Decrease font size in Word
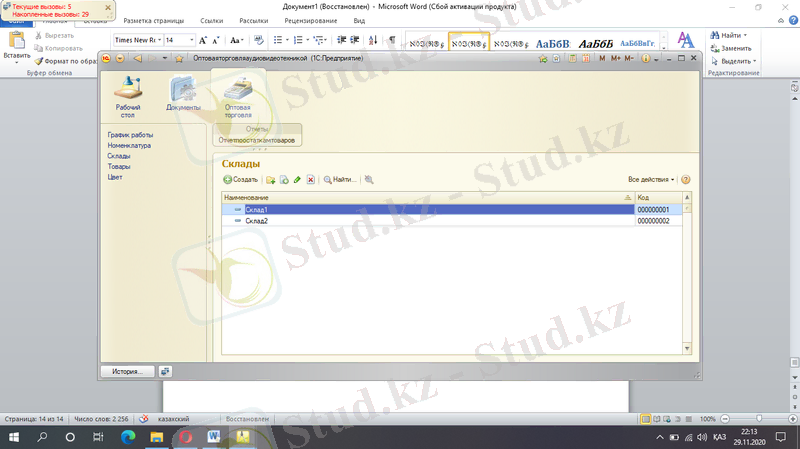 (x=215, y=40)
